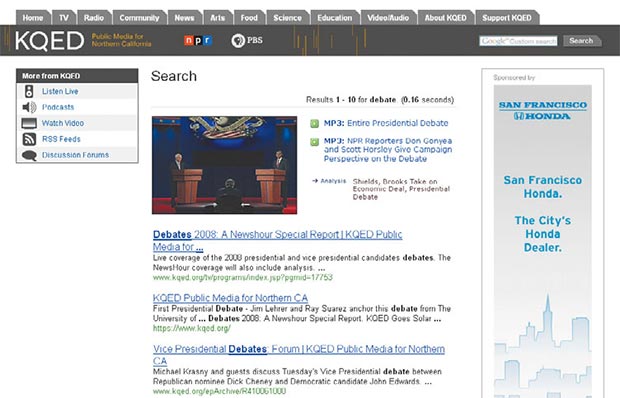620x398 pixels.
Task: Switch to the Radio tab
Action: (94, 18)
